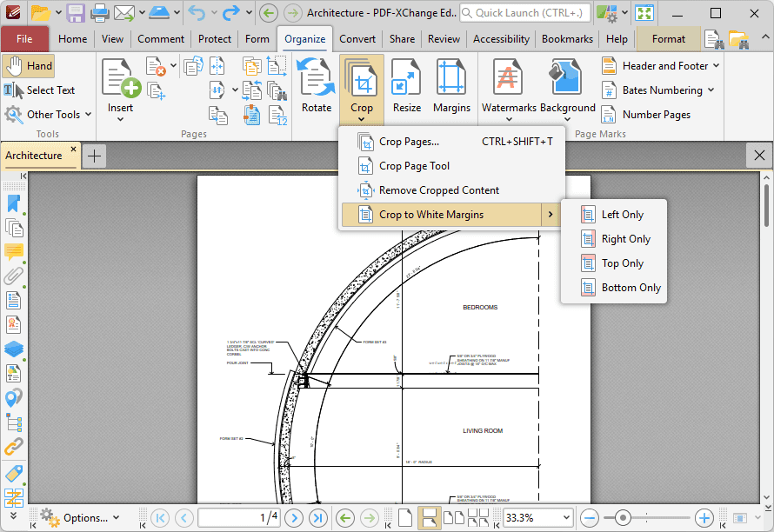Click the zoom slider handle

click(623, 518)
